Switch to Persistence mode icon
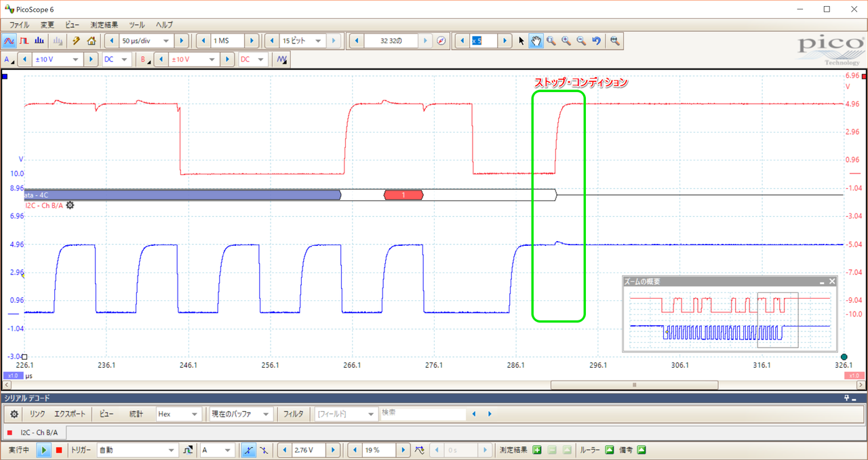The image size is (868, 460). click(x=24, y=41)
